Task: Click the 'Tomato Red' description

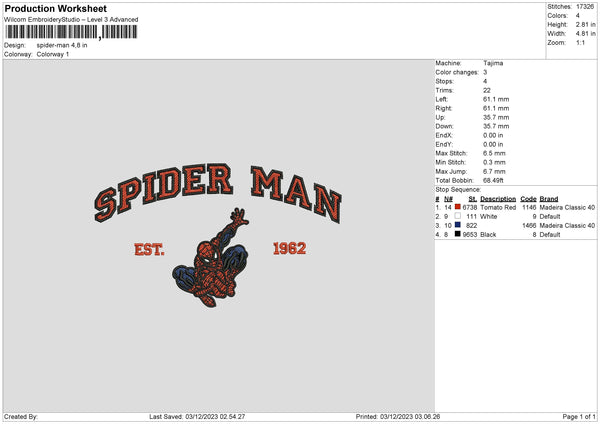Action: tap(498, 207)
